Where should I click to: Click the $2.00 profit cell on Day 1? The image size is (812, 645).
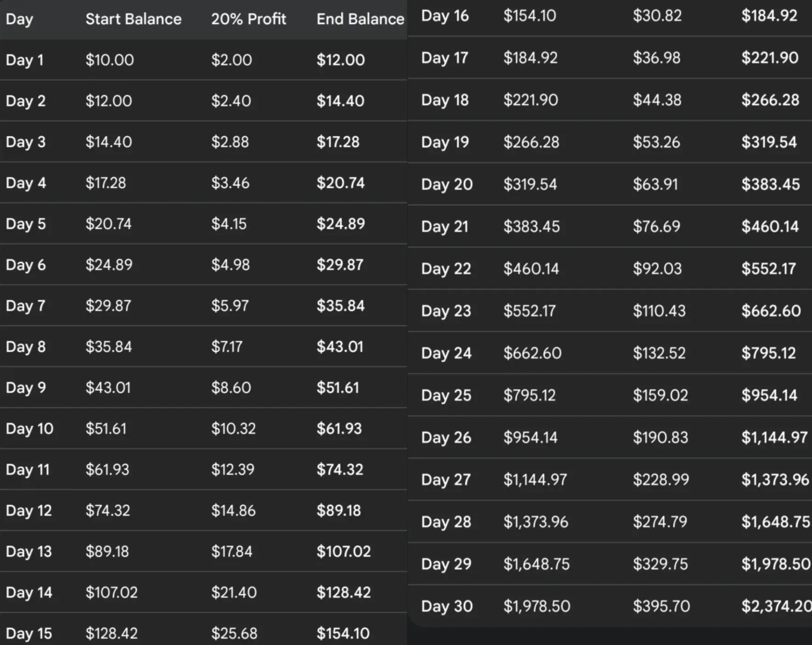click(x=231, y=60)
